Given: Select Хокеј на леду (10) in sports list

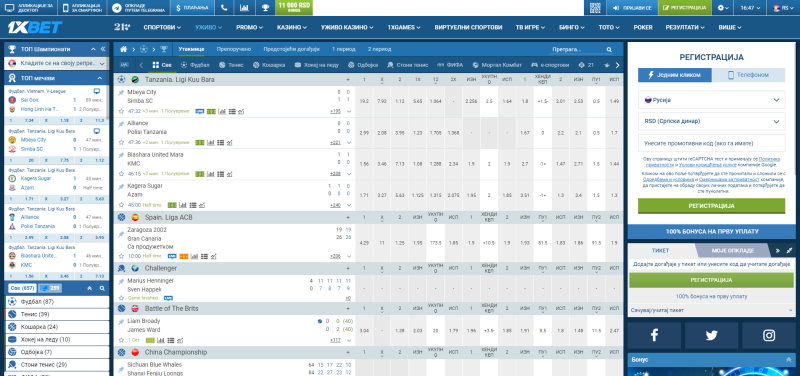Looking at the screenshot, I should pyautogui.click(x=58, y=340).
